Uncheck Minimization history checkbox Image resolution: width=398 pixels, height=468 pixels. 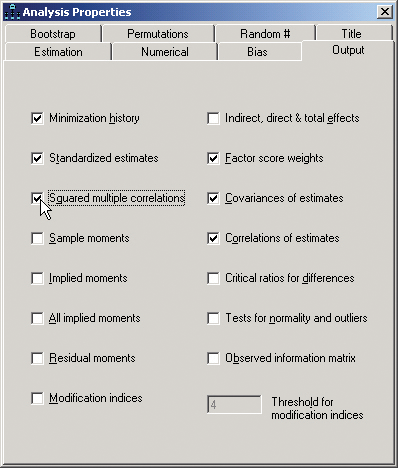click(37, 118)
